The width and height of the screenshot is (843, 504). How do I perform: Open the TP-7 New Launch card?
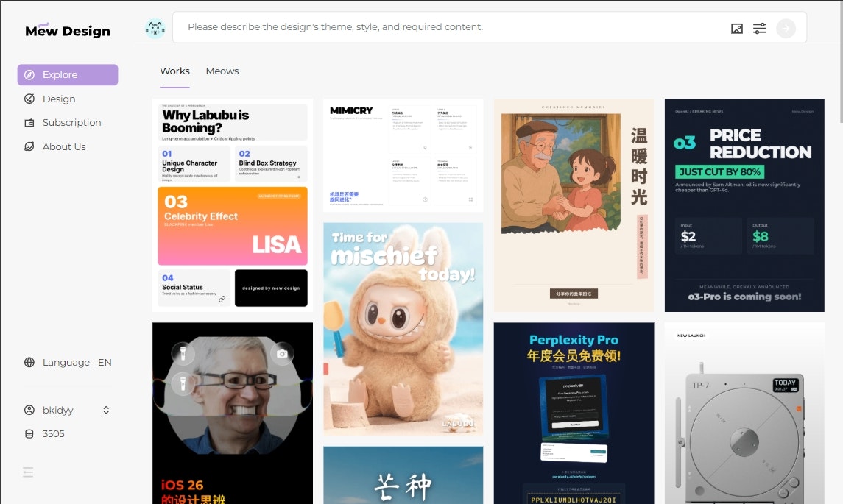pyautogui.click(x=744, y=414)
